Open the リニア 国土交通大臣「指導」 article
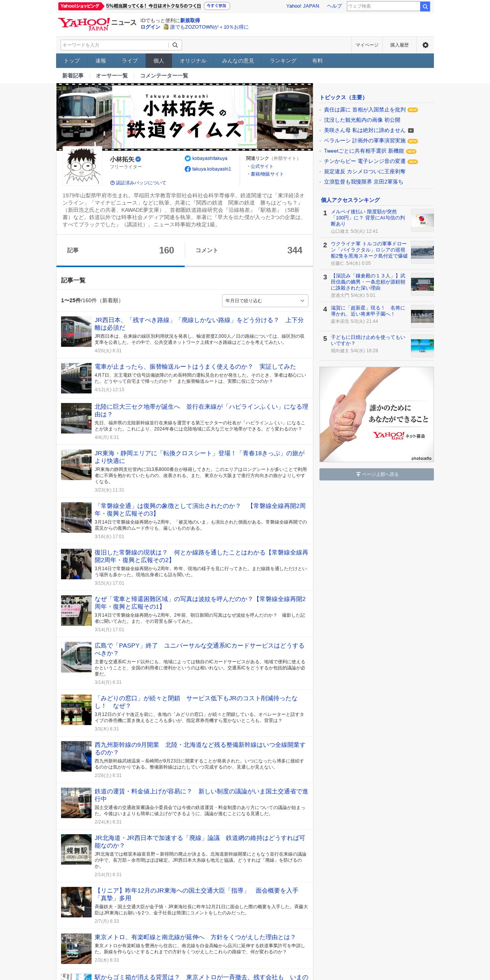This screenshot has height=980, width=490. (197, 894)
